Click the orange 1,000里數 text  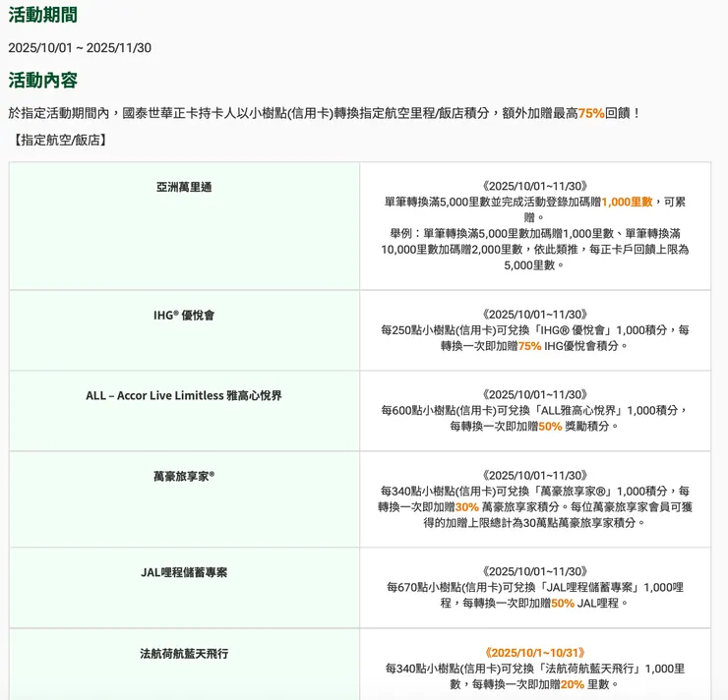627,202
